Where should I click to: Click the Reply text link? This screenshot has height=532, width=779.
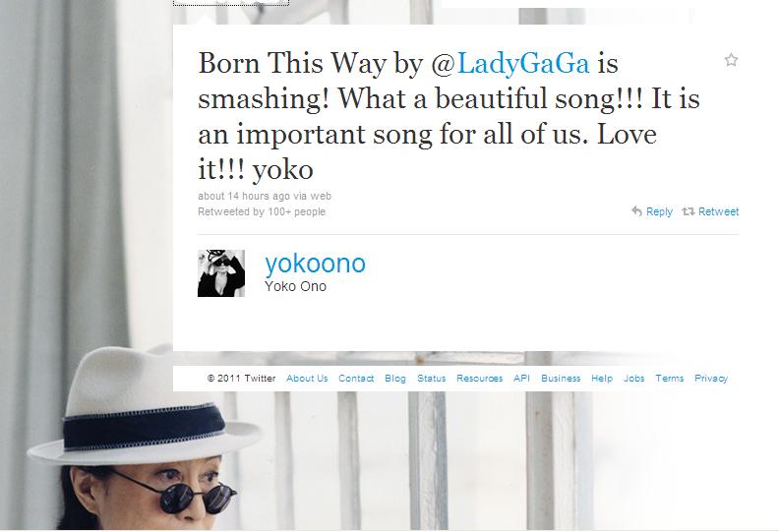(659, 211)
